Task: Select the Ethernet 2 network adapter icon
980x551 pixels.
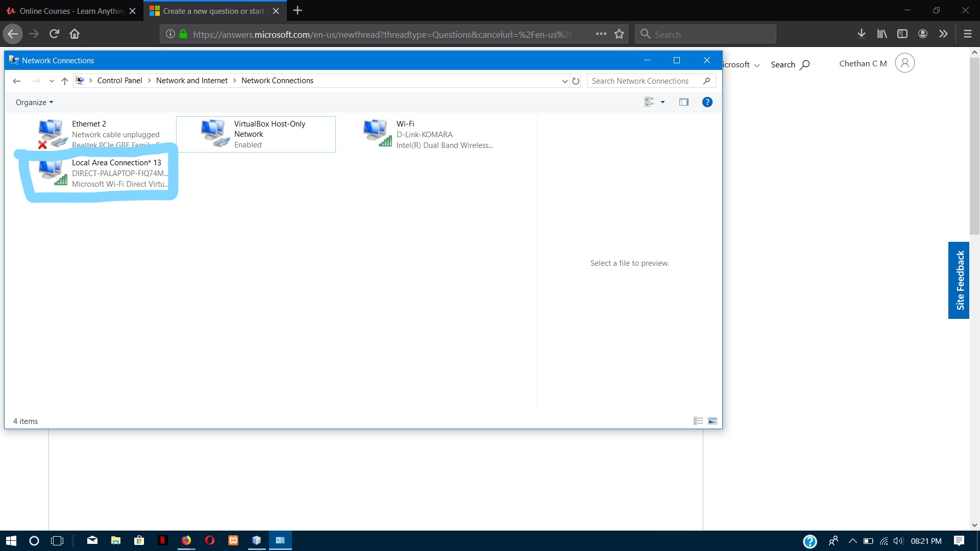Action: [52, 134]
